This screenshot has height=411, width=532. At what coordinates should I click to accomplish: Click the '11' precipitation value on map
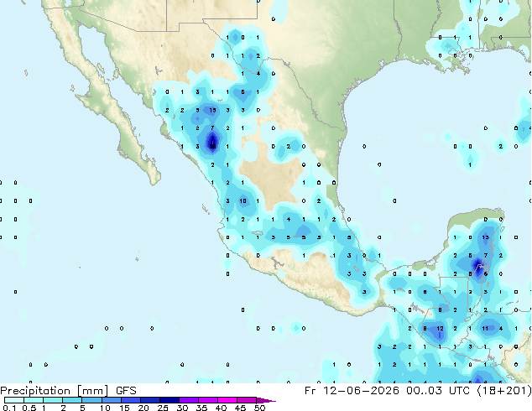[x=485, y=328]
